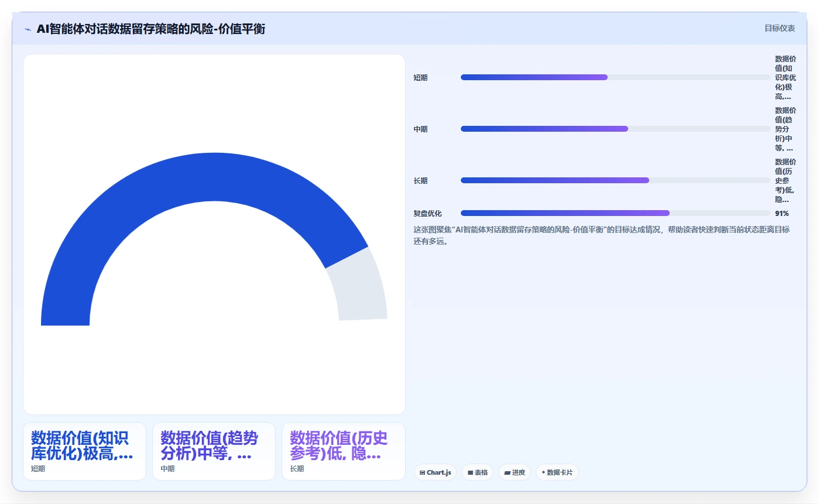
Task: Click the title AI智能体对话数据留存策略的风险-价值平衡
Action: coord(150,29)
